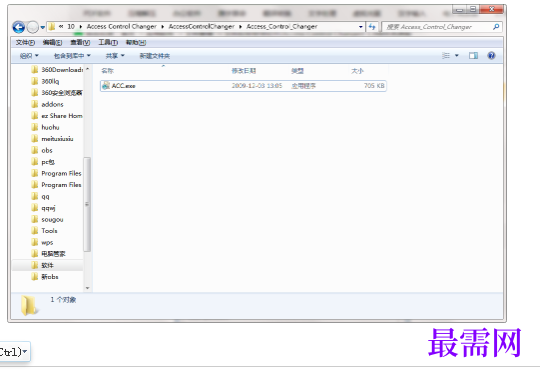Select the qq folder in tree
This screenshot has height=374, width=540.
[x=40, y=196]
